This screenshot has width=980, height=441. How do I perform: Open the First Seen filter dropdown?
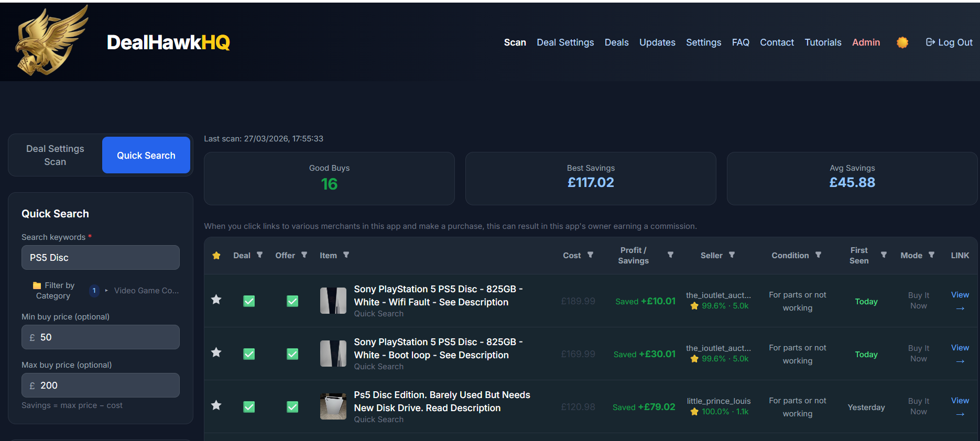pyautogui.click(x=884, y=255)
